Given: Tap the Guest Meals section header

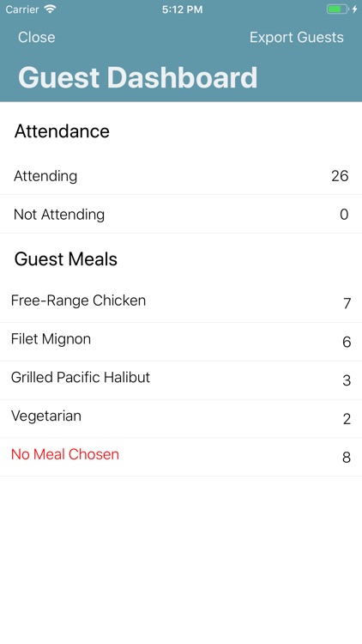Looking at the screenshot, I should (66, 259).
